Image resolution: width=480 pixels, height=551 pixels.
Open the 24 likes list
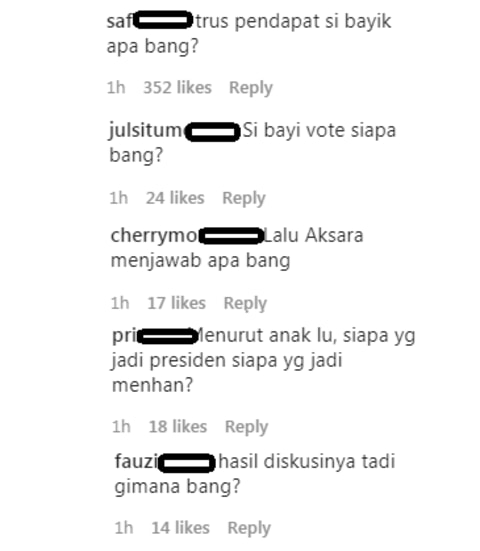pyautogui.click(x=175, y=198)
